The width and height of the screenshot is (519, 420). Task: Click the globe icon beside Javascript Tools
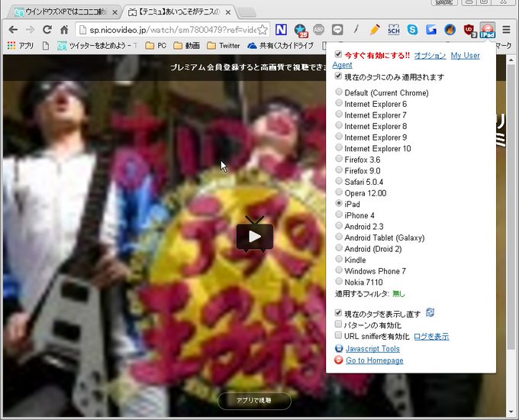339,348
